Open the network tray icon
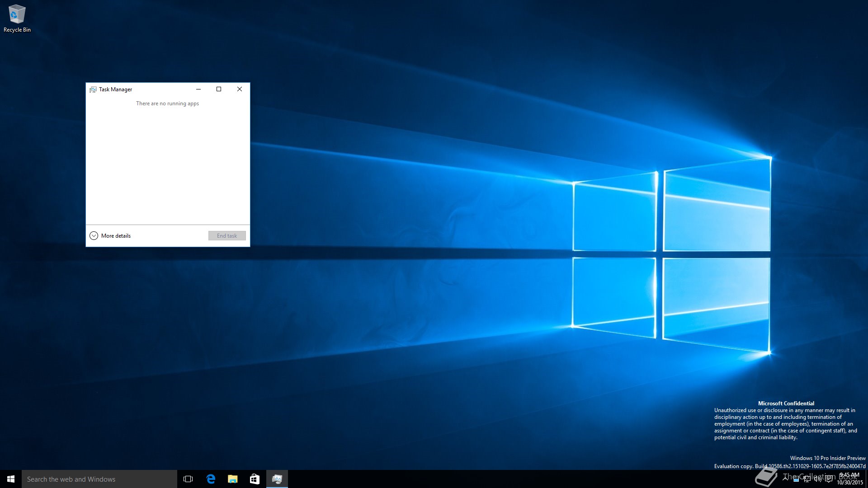The width and height of the screenshot is (868, 488). [x=807, y=479]
